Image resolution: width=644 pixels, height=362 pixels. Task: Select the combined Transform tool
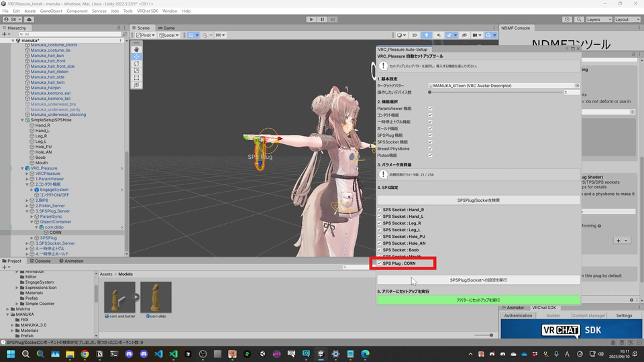tap(136, 85)
